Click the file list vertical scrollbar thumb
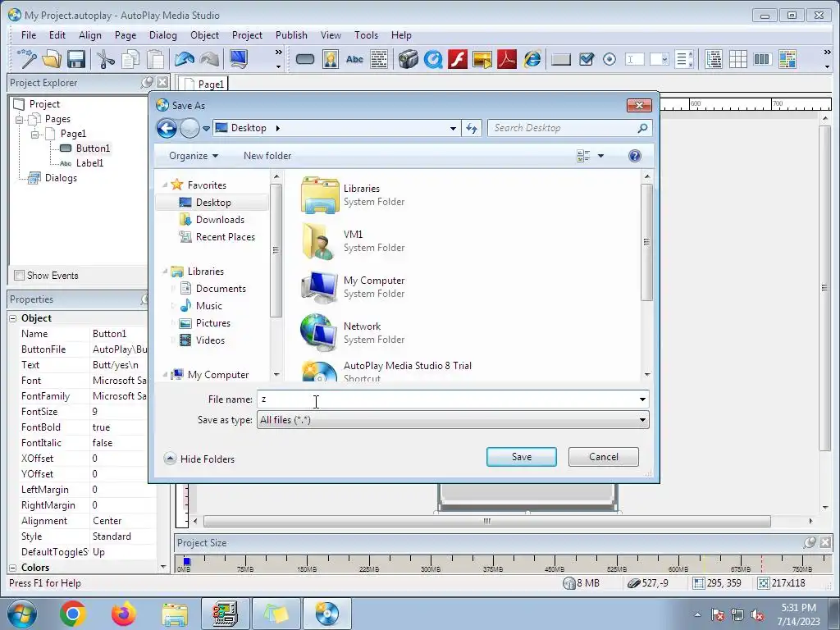Image resolution: width=840 pixels, height=630 pixels. tap(646, 242)
